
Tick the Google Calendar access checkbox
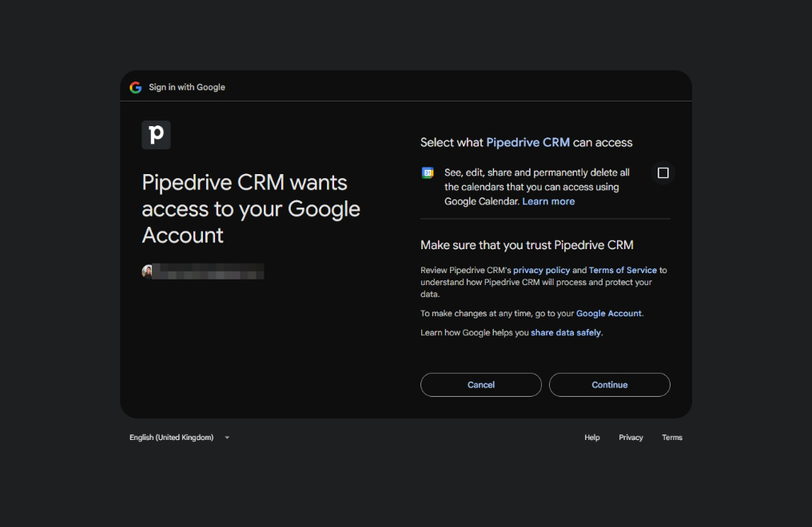pos(663,172)
